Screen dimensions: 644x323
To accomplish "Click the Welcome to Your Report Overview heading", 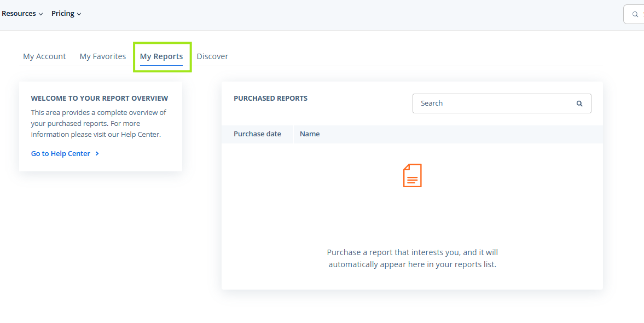I will pyautogui.click(x=100, y=98).
